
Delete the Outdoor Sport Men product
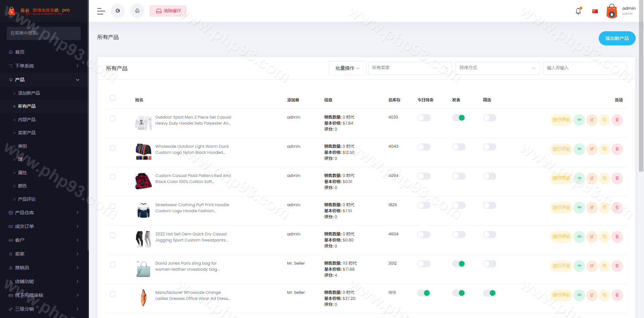(x=617, y=120)
